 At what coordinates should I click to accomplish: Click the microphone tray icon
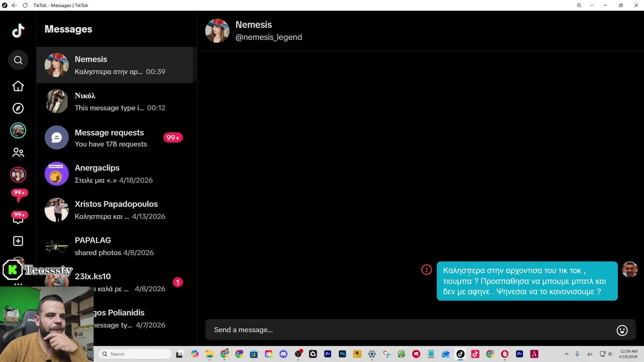pyautogui.click(x=577, y=354)
